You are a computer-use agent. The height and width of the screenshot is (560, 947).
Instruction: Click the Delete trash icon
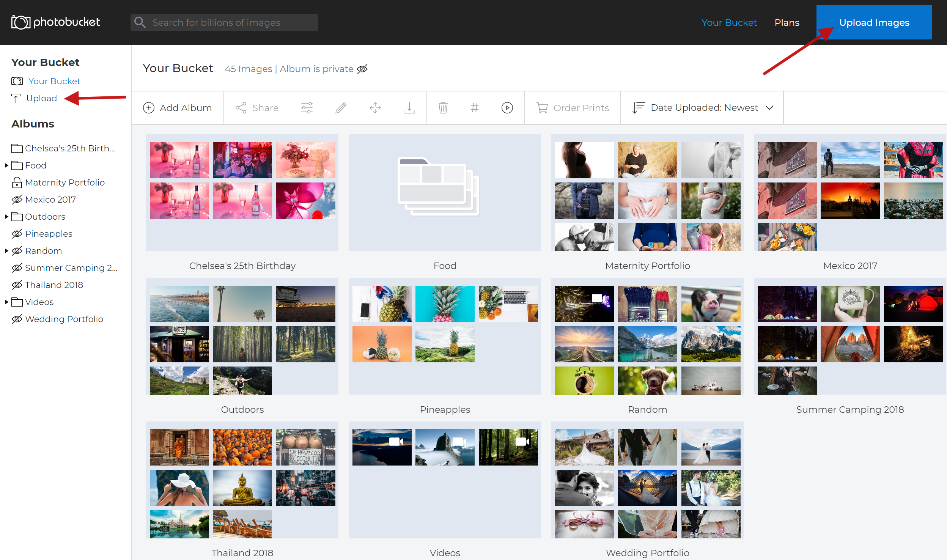point(443,107)
